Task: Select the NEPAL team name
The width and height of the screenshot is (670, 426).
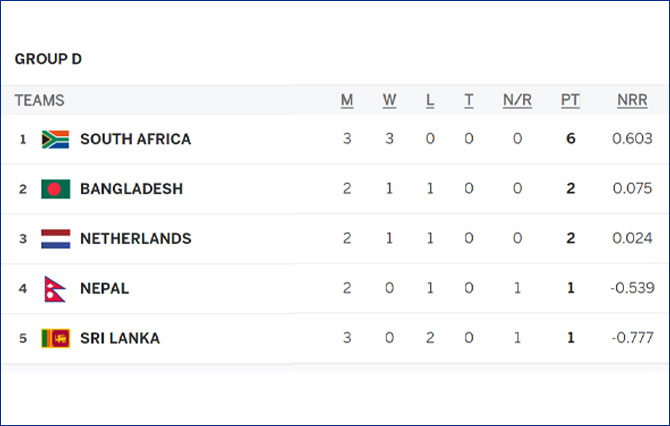Action: [x=104, y=288]
